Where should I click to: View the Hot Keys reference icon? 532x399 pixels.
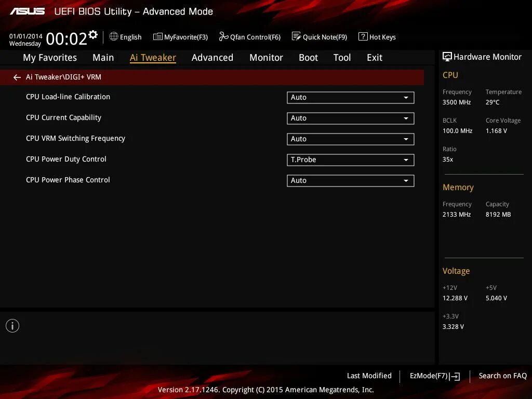[377, 37]
